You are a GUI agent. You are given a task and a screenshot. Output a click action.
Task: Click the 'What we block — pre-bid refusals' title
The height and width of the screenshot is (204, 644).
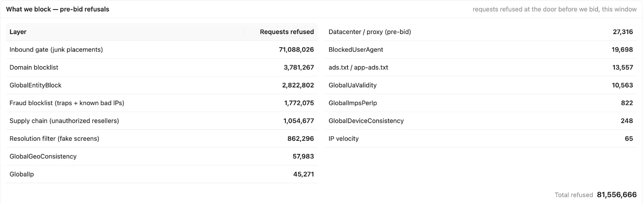pos(57,9)
